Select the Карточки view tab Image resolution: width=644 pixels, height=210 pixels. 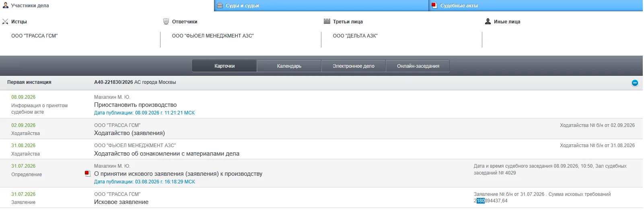coord(224,66)
